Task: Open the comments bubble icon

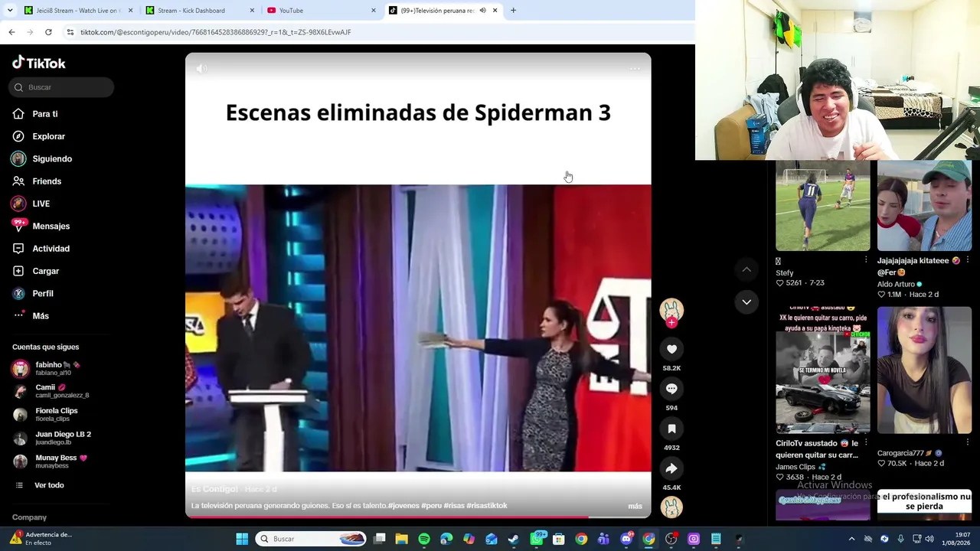Action: [x=671, y=389]
